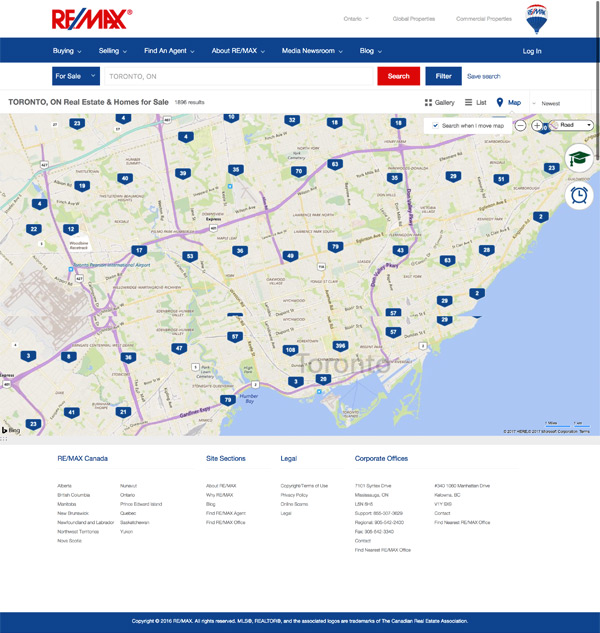Expand the Media Newsroom menu
Screen dimensions: 600x633
pyautogui.click(x=312, y=51)
